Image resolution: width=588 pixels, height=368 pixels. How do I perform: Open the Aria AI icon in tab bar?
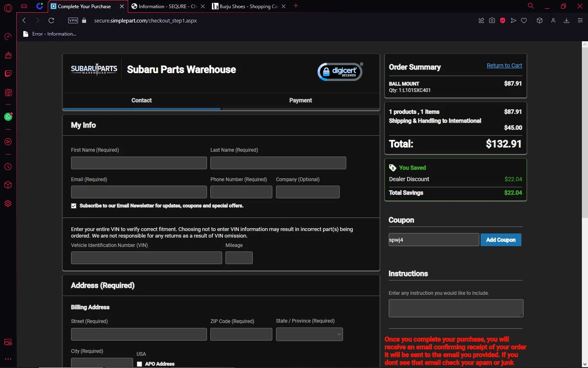point(40,6)
